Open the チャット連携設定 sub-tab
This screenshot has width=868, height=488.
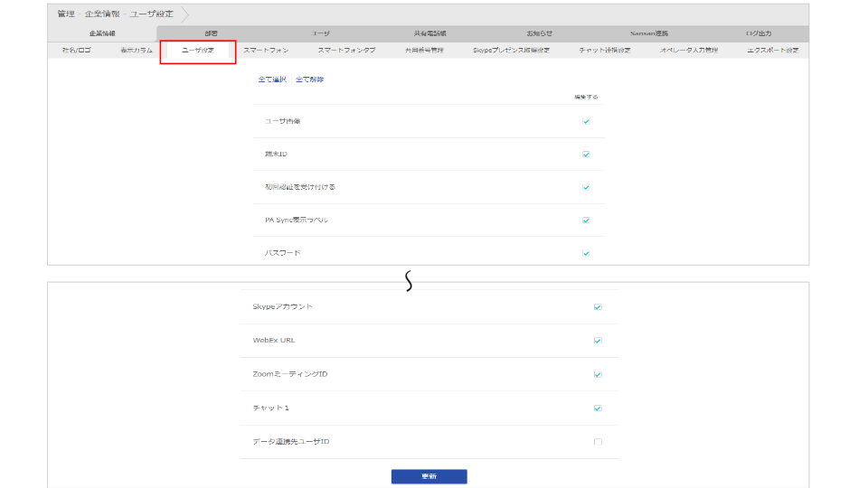(x=605, y=50)
